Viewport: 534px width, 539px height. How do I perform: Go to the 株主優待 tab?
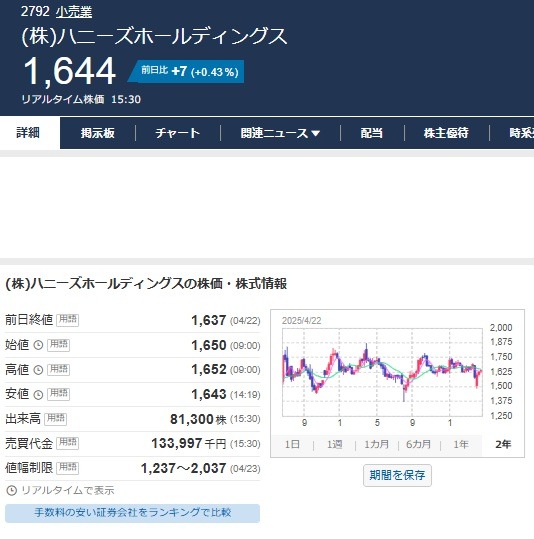[x=446, y=133]
